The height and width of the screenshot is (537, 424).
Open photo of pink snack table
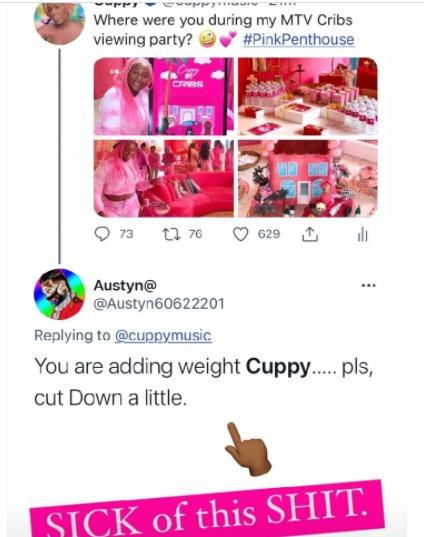pyautogui.click(x=308, y=96)
